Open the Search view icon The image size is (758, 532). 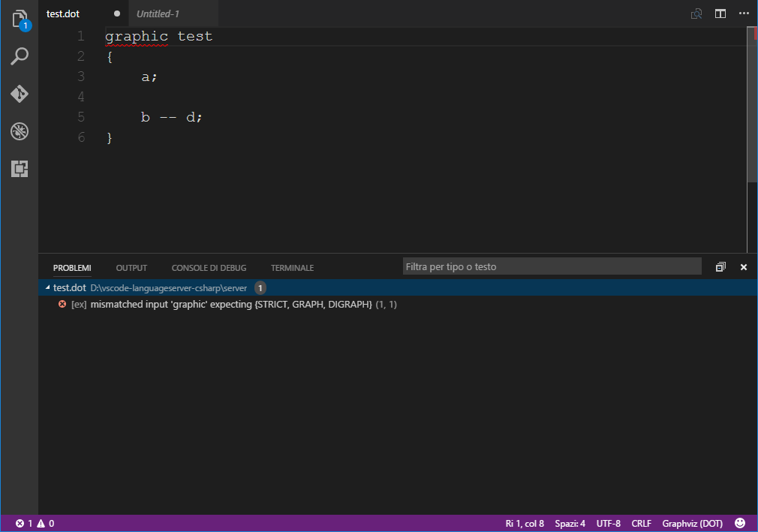20,56
